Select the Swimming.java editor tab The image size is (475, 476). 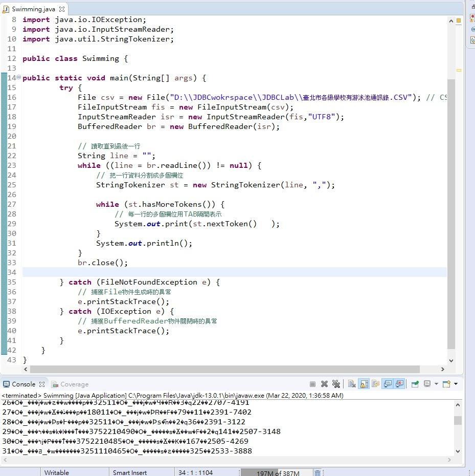coord(33,9)
